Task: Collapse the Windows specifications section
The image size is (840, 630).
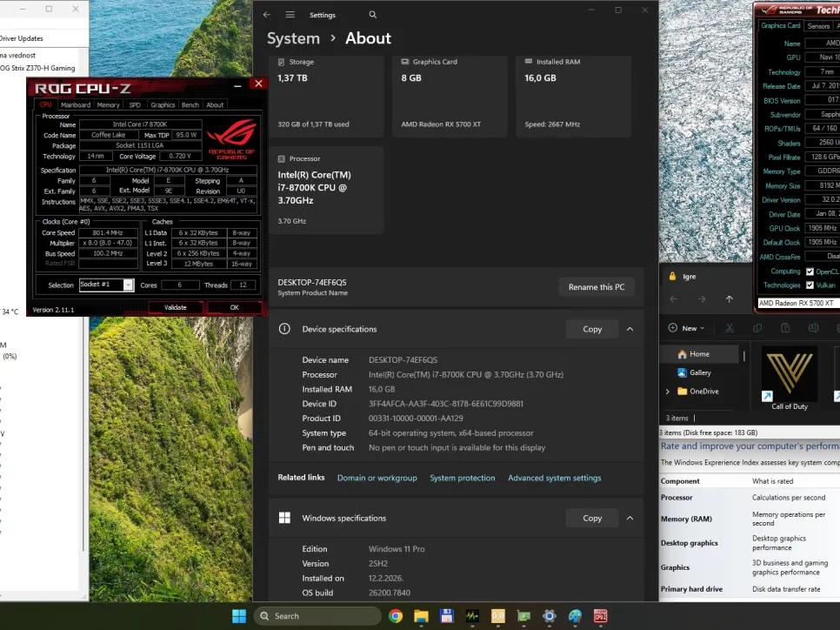Action: [x=630, y=518]
